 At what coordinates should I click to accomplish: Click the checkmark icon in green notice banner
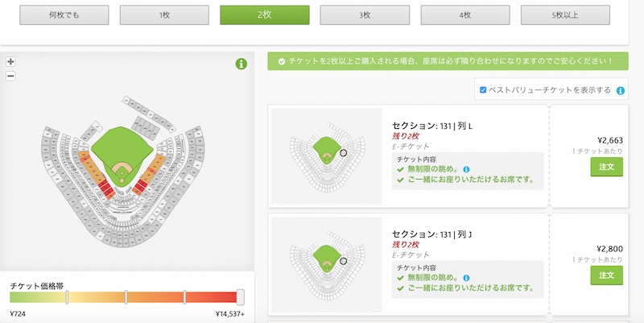[x=282, y=61]
